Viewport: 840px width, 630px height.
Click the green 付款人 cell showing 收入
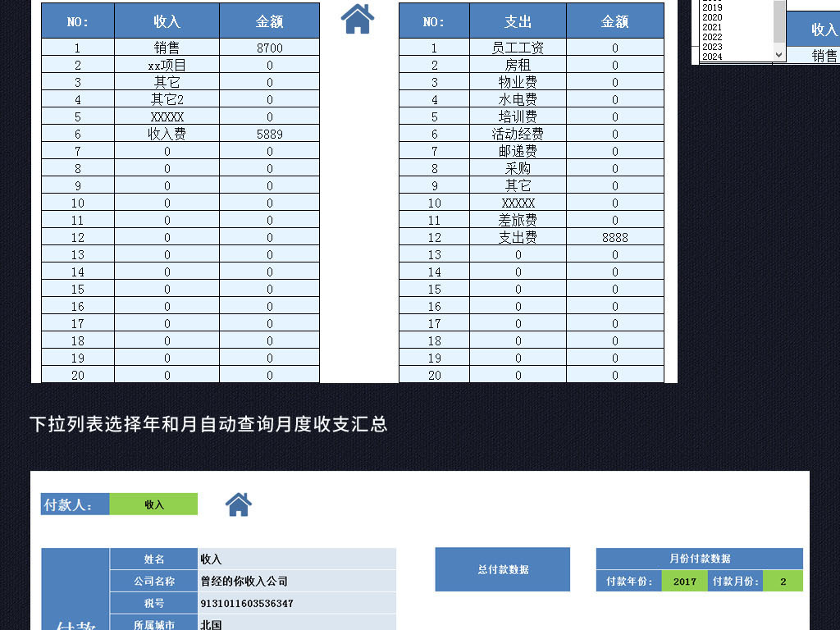[153, 504]
